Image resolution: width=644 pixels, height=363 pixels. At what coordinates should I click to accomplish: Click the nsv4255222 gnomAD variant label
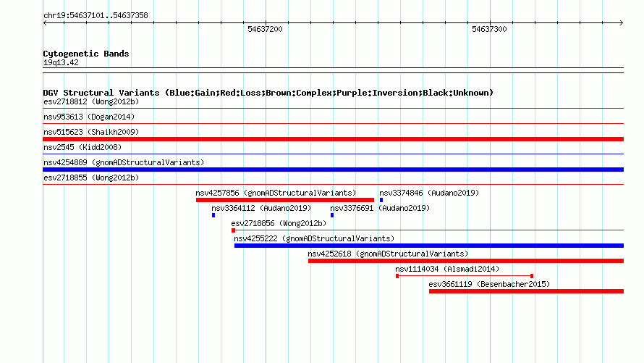click(x=314, y=238)
